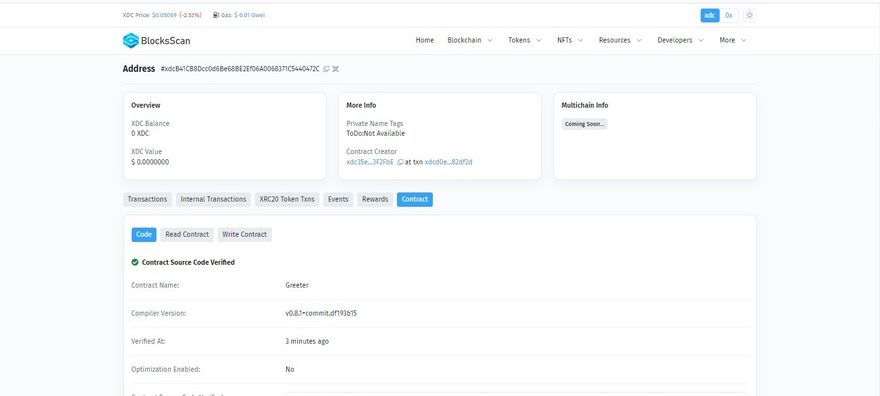This screenshot has height=396, width=880.
Task: Open the NFTs dropdown menu
Action: point(570,40)
